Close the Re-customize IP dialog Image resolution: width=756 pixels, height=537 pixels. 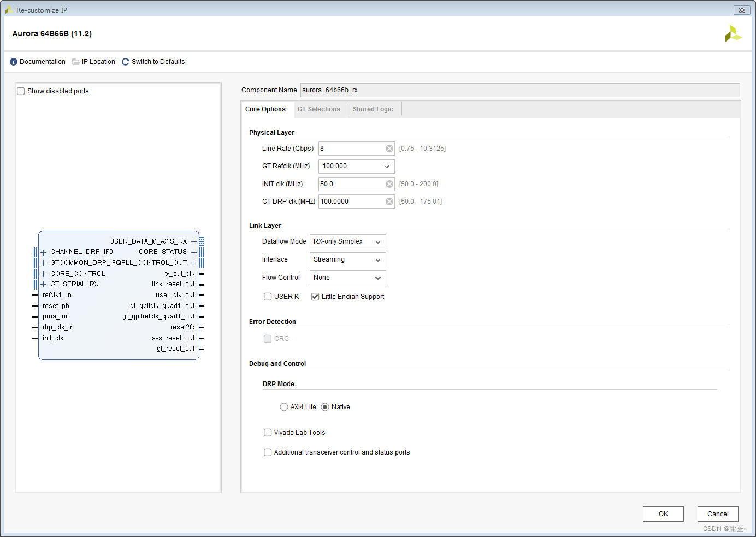(742, 10)
